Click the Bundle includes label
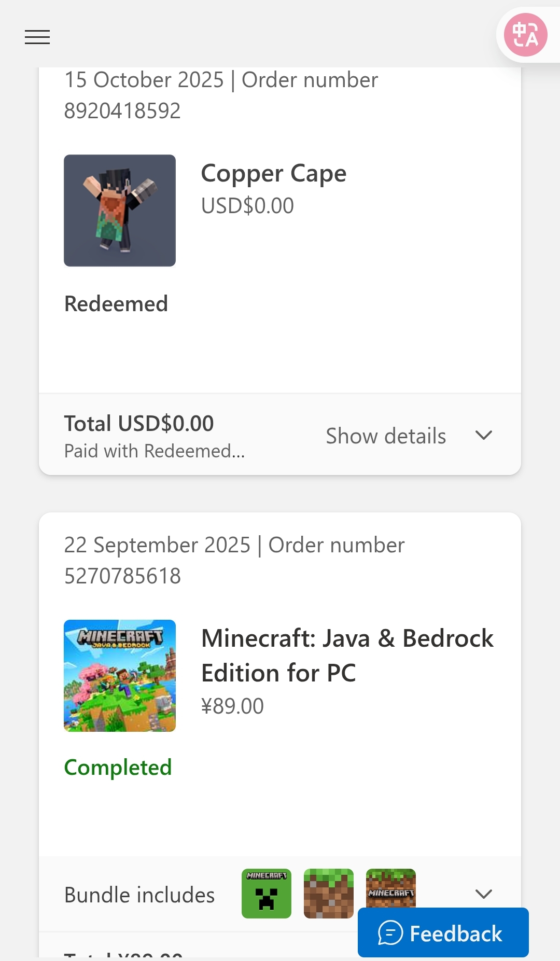Viewport: 560px width, 961px height. [139, 895]
